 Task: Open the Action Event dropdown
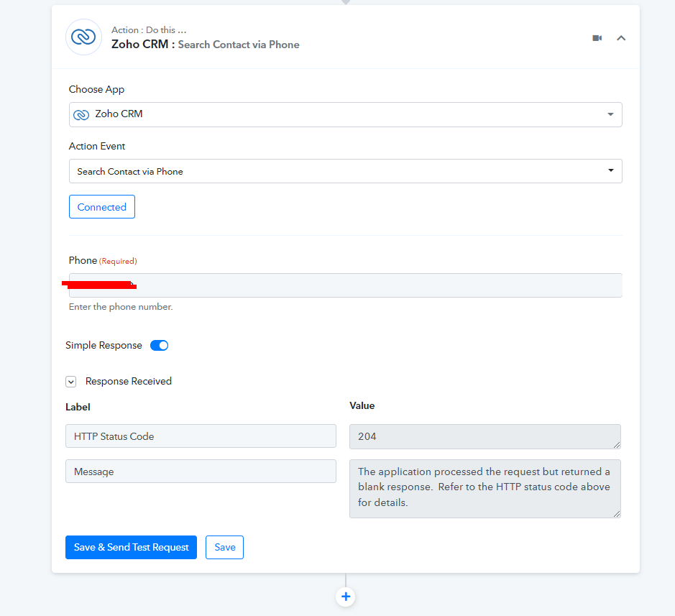tap(345, 171)
